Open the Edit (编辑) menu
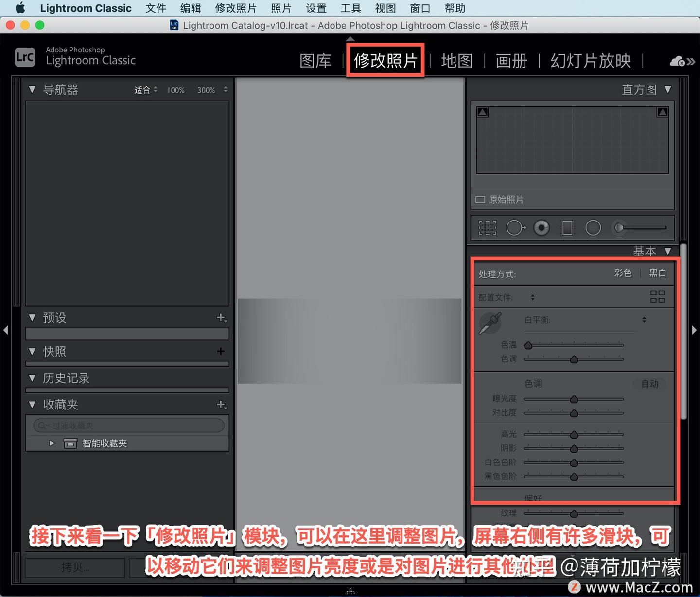The width and height of the screenshot is (700, 597). (191, 8)
